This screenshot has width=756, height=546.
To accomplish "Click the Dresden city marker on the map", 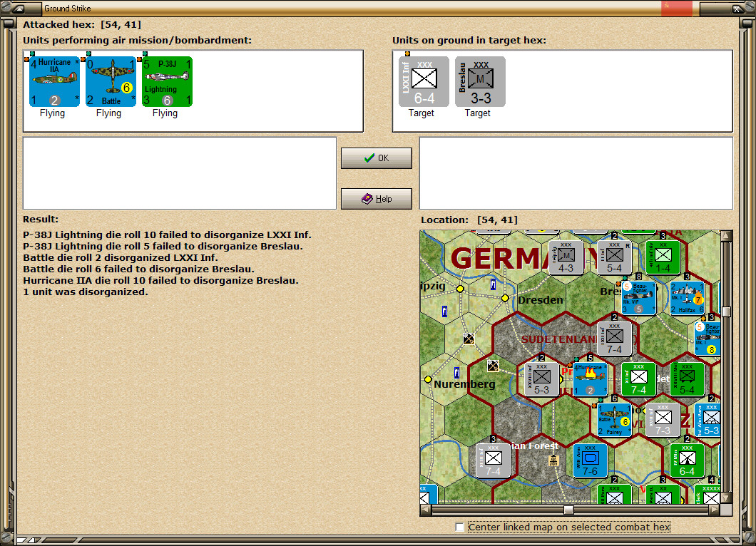I will click(x=505, y=298).
